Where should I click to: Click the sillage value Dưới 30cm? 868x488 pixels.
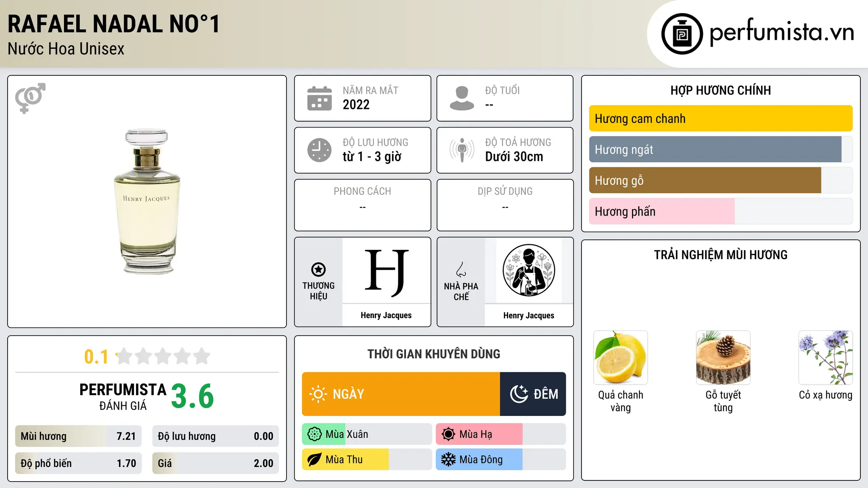point(514,157)
